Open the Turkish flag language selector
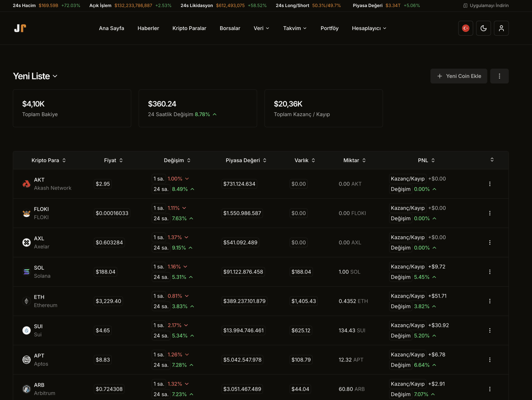The image size is (532, 400). (x=466, y=28)
